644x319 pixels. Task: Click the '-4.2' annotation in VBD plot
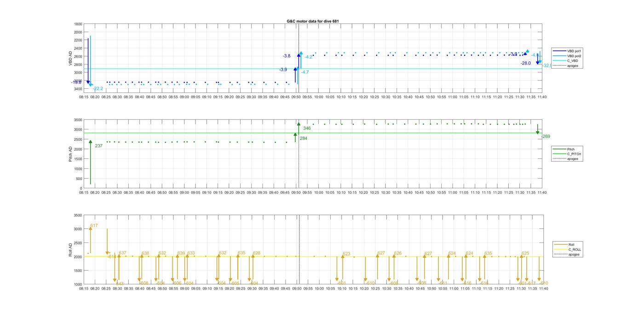tap(308, 57)
